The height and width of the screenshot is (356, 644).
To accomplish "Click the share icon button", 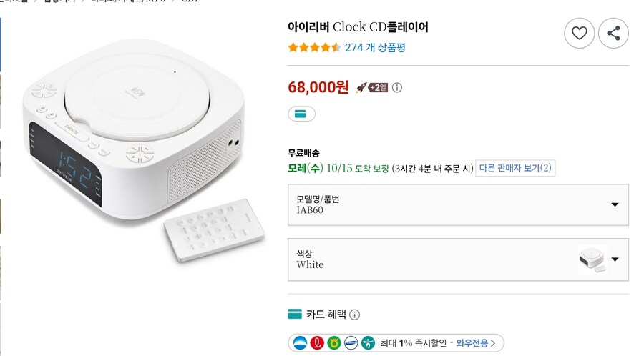I will coord(613,33).
